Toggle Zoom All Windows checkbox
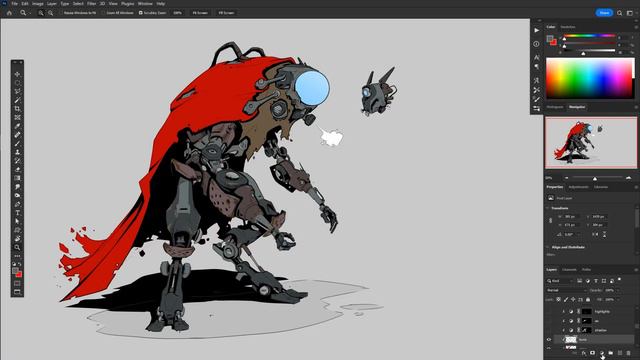Screen dimensions: 640x360 104,13
